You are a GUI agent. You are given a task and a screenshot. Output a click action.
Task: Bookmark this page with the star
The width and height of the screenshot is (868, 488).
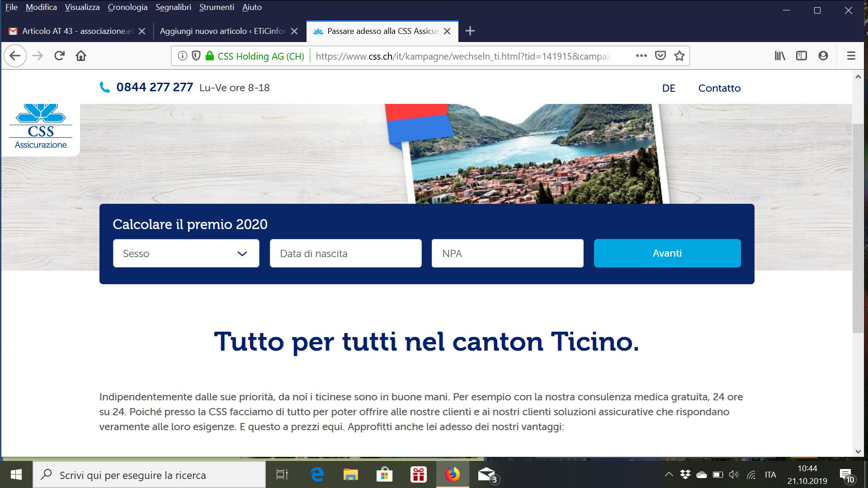[x=679, y=56]
